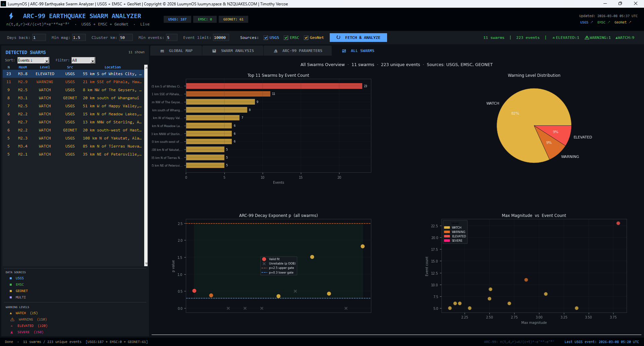Click the Event limit input field
This screenshot has width=644, height=346.
(x=221, y=38)
